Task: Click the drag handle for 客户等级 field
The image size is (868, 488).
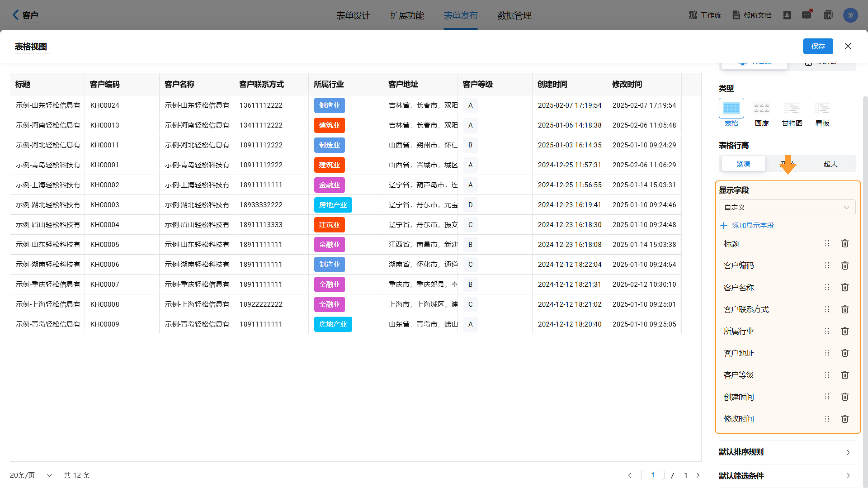Action: tap(827, 375)
